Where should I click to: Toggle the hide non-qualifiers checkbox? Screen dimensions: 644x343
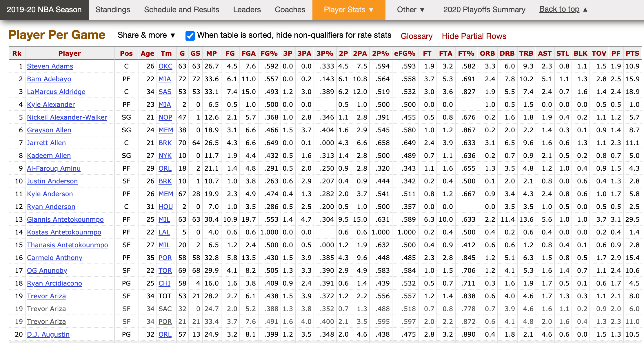(190, 36)
